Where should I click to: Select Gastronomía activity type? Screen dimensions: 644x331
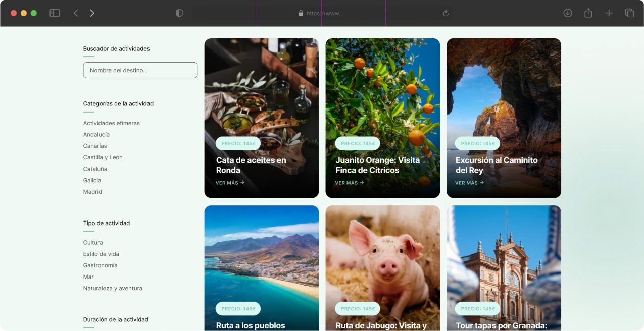[x=100, y=265]
